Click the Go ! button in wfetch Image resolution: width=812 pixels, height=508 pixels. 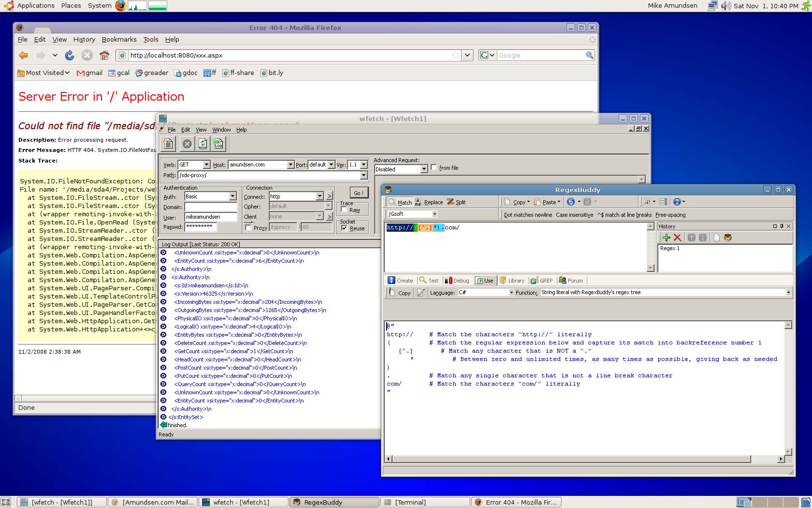[359, 193]
